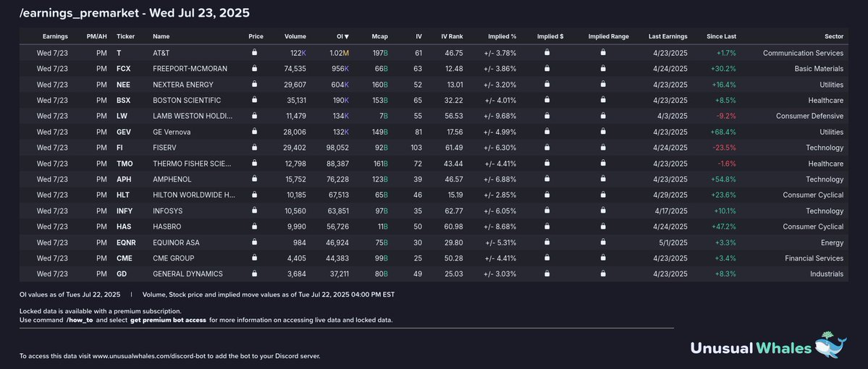Click the Price lock for HLT row

click(254, 195)
